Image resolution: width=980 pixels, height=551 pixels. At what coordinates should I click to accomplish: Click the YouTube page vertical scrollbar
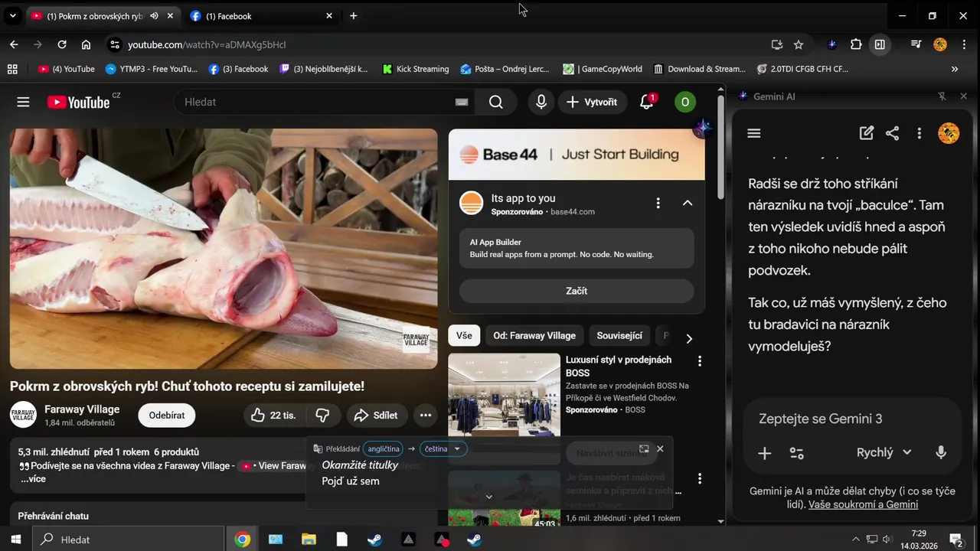[x=720, y=145]
